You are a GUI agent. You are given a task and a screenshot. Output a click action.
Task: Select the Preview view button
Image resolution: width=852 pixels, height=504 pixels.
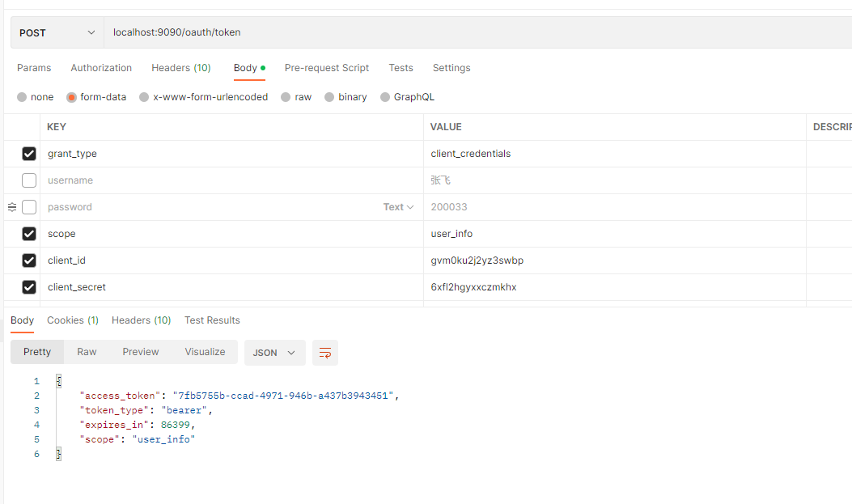(141, 352)
